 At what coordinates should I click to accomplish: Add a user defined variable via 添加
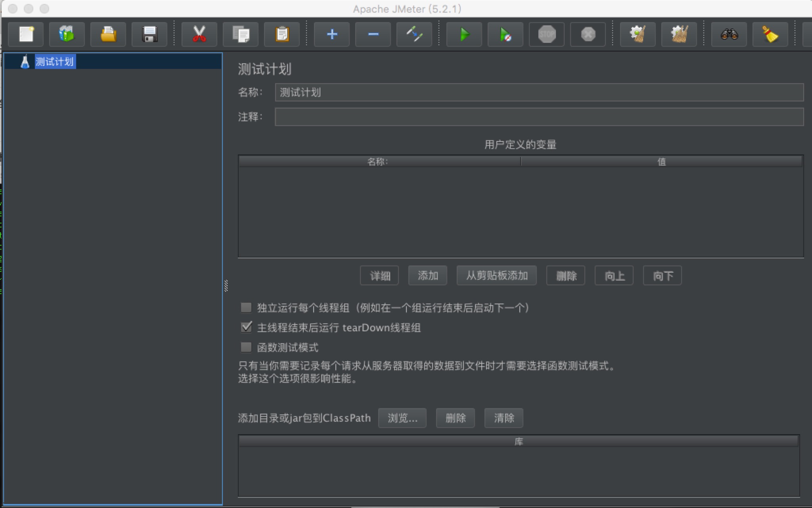click(x=427, y=275)
